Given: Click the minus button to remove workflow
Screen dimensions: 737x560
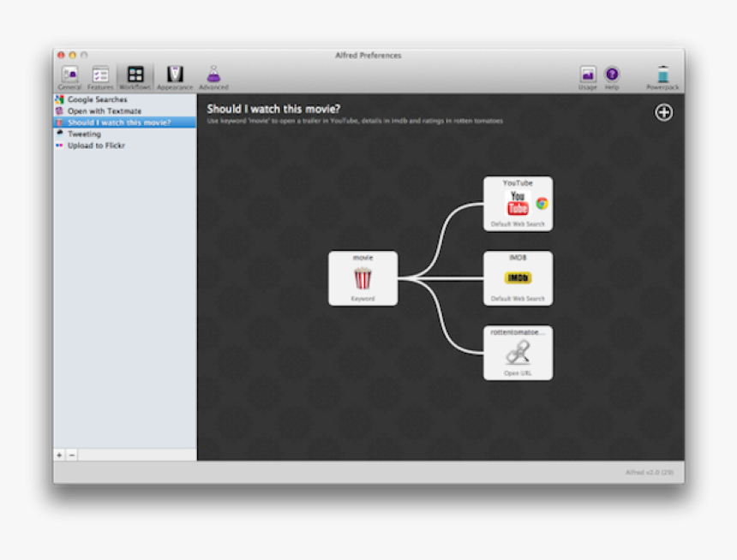Looking at the screenshot, I should click(x=72, y=455).
